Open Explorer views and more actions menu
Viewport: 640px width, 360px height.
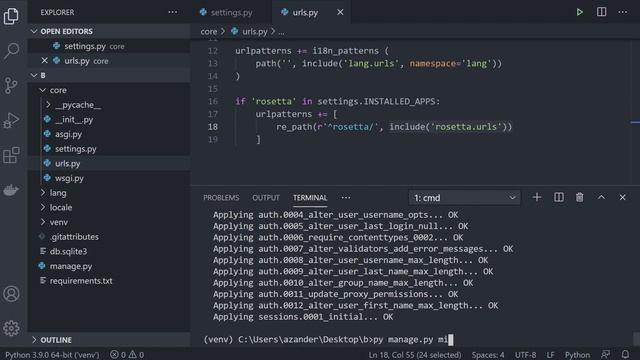click(x=173, y=12)
